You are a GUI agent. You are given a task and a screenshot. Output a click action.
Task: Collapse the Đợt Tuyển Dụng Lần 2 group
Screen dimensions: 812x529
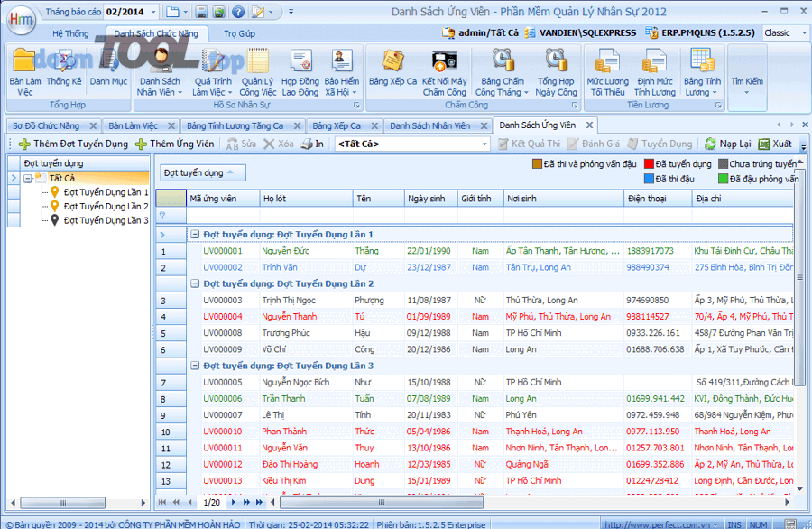pyautogui.click(x=194, y=283)
